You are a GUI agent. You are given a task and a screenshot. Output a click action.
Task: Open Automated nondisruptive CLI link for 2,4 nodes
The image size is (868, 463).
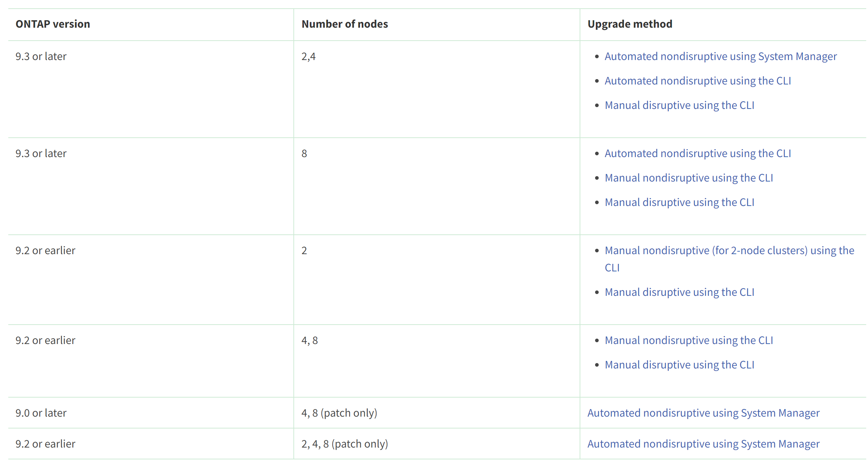point(698,81)
